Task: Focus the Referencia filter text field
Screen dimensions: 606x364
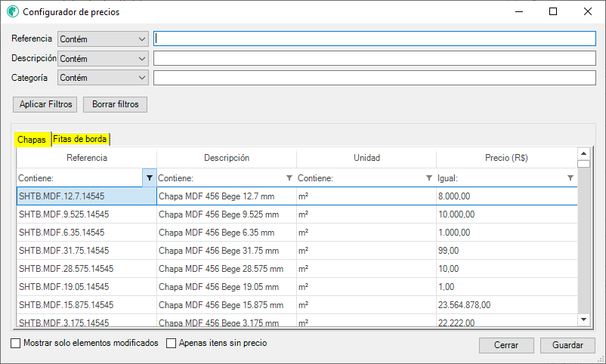Action: [375, 39]
